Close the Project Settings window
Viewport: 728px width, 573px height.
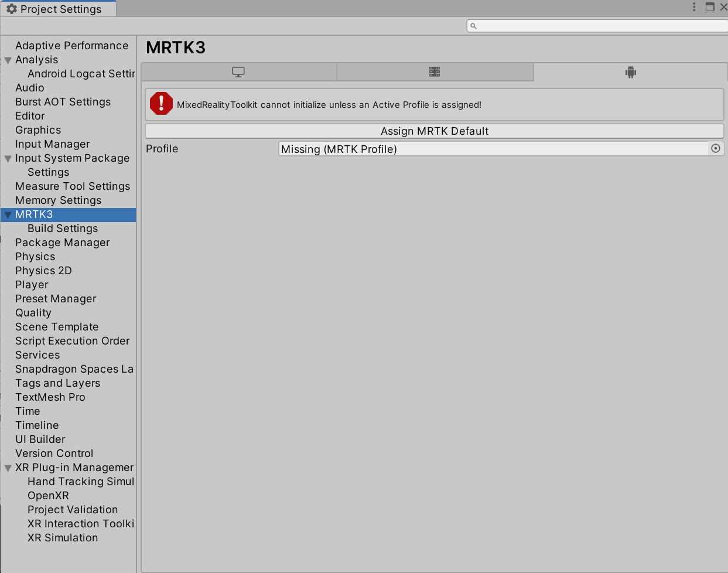723,7
